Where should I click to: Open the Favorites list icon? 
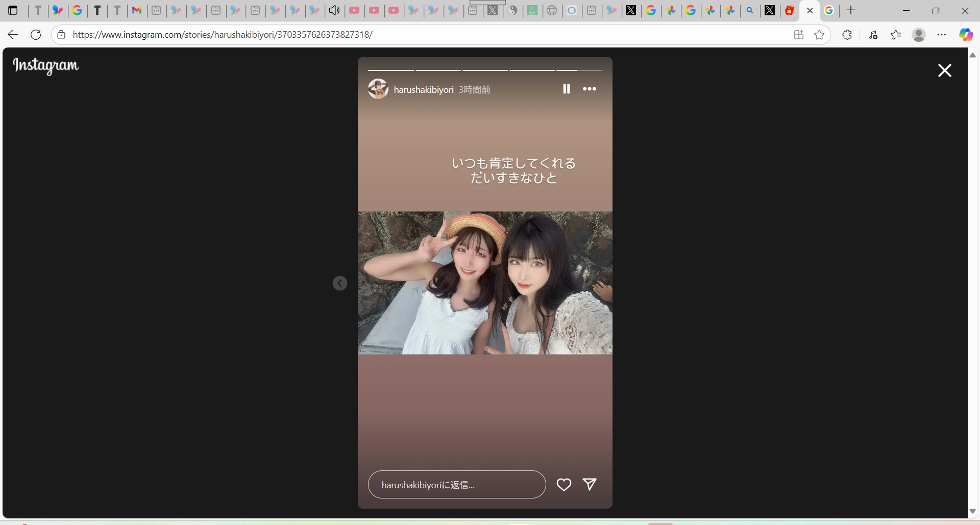[896, 35]
